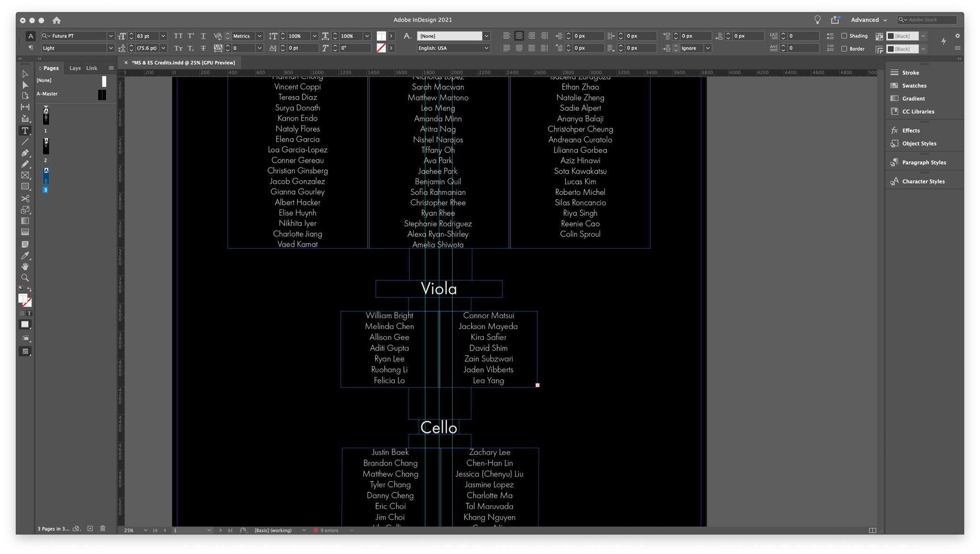This screenshot has width=980, height=554.
Task: Open the Swatches panel
Action: (x=914, y=86)
